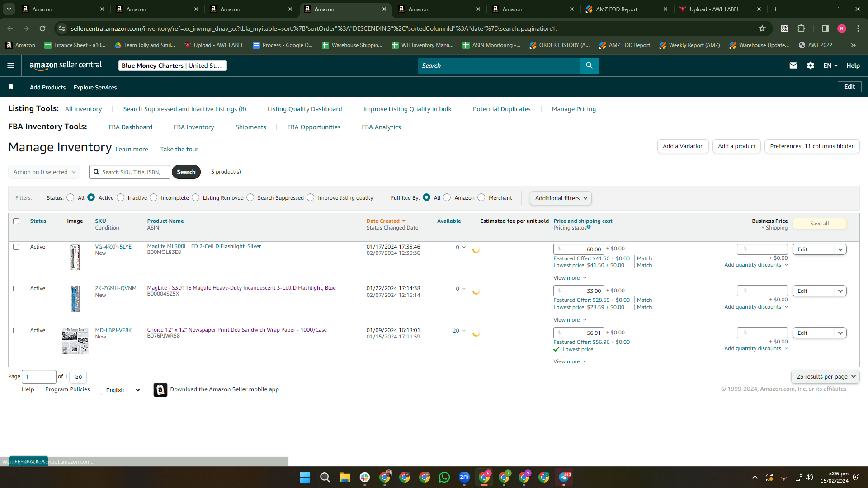Click the magnifier search button in header
Image resolution: width=868 pixels, height=488 pixels.
click(589, 66)
